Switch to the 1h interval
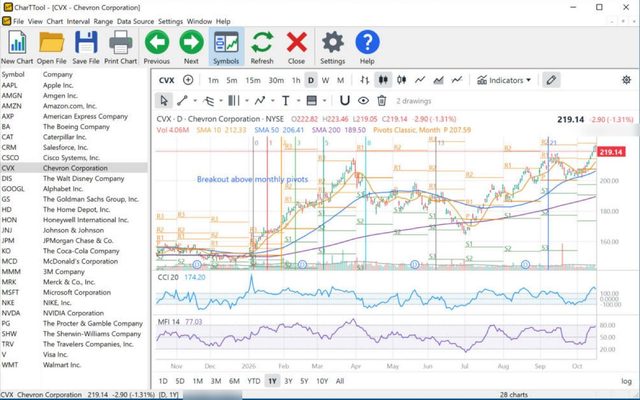Image resolution: width=640 pixels, height=400 pixels. click(296, 80)
